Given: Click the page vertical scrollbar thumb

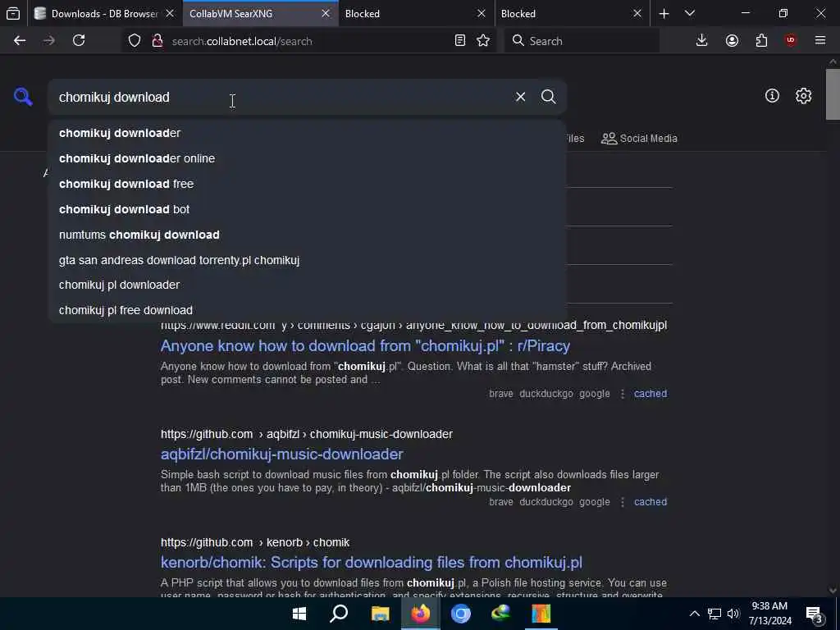Looking at the screenshot, I should (833, 94).
